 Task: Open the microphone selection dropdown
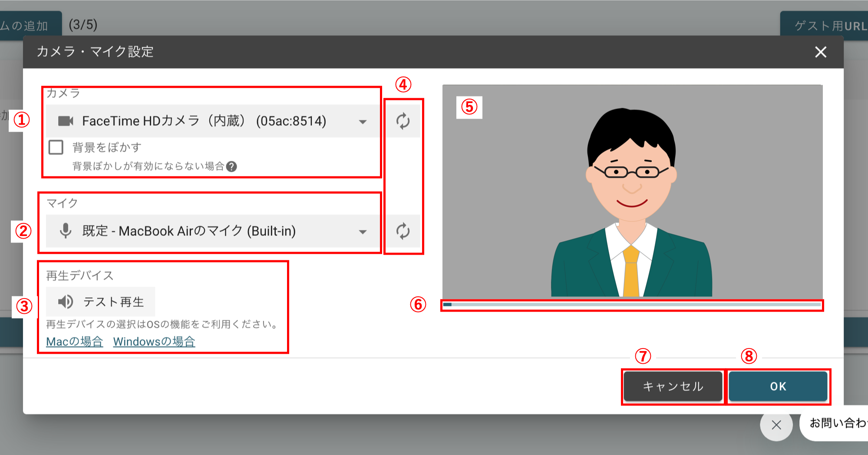pos(363,232)
